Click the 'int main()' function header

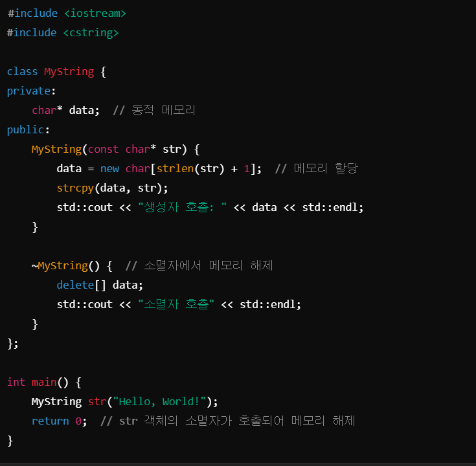pyautogui.click(x=38, y=383)
